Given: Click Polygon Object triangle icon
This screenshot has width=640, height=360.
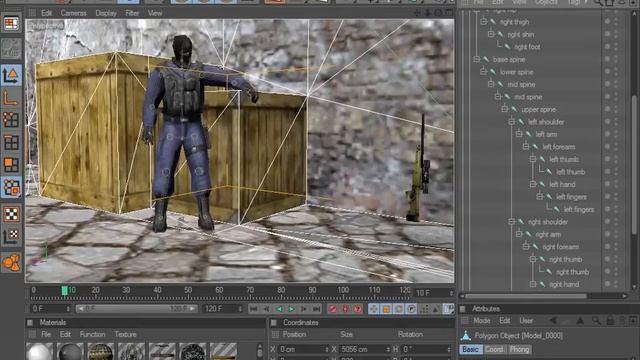Looking at the screenshot, I should (x=466, y=336).
